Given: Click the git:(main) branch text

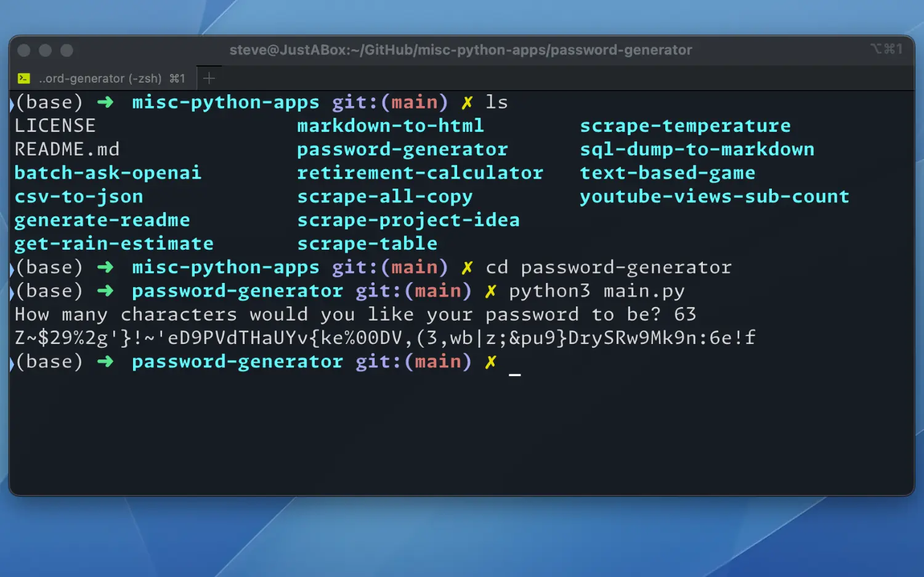Looking at the screenshot, I should pos(389,102).
